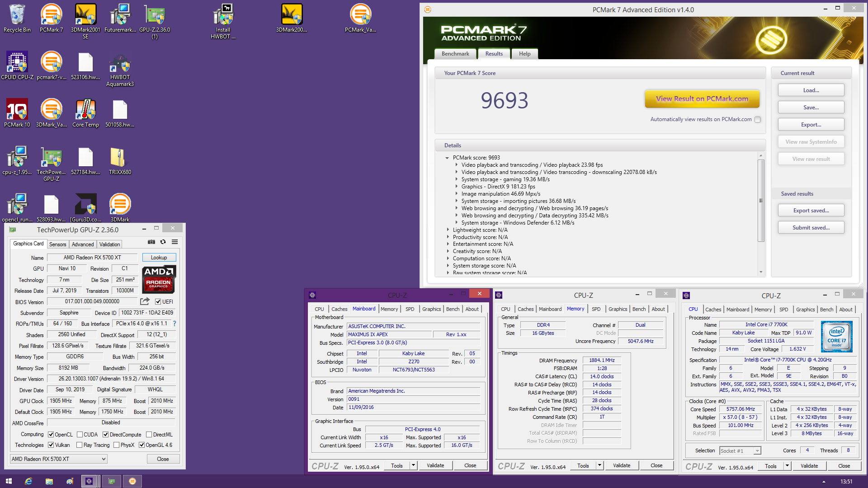Expand the Lightweight score row
Image resolution: width=868 pixels, height=488 pixels.
pos(448,230)
